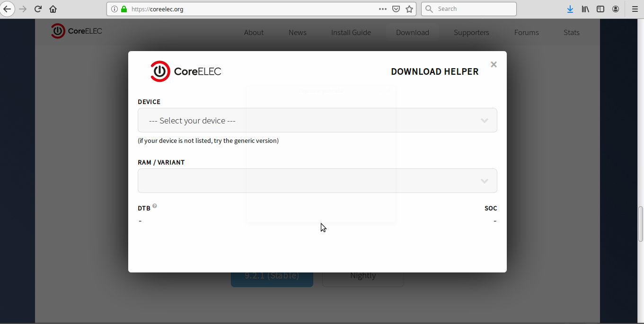The width and height of the screenshot is (644, 324).
Task: Click the green padlock security icon
Action: [124, 9]
